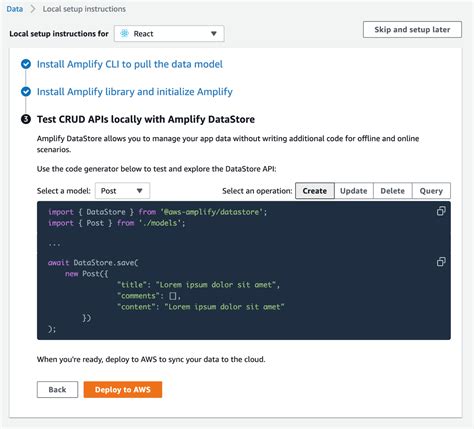Select the Create operation
The width and height of the screenshot is (474, 429).
(x=315, y=191)
